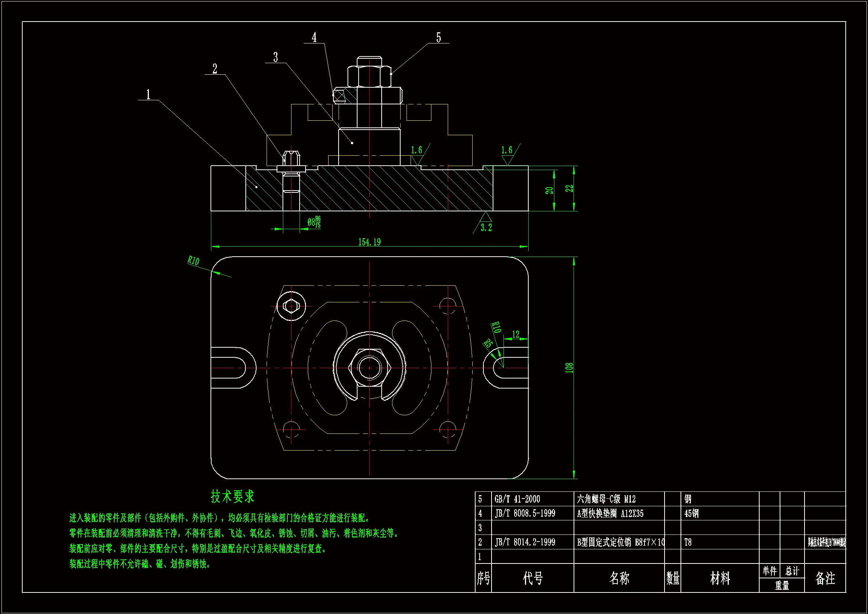
Task: Click the 六角螺母-C级 M12 name cell
Action: (x=606, y=499)
